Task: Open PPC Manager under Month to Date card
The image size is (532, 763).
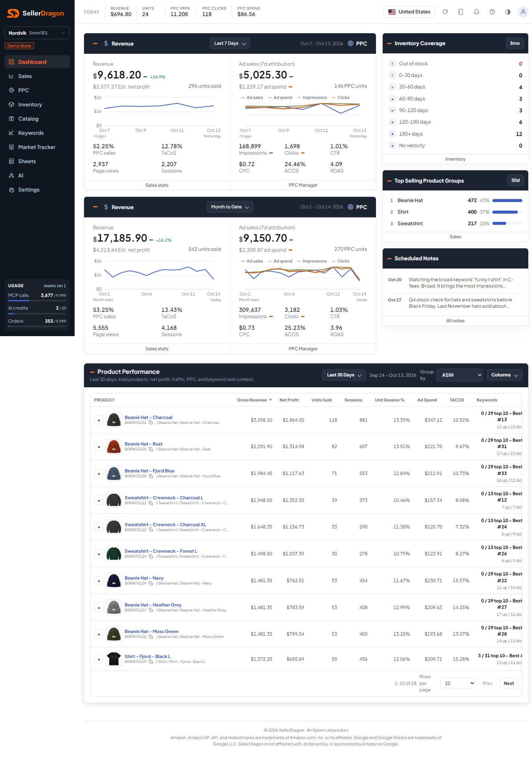Action: pyautogui.click(x=303, y=349)
